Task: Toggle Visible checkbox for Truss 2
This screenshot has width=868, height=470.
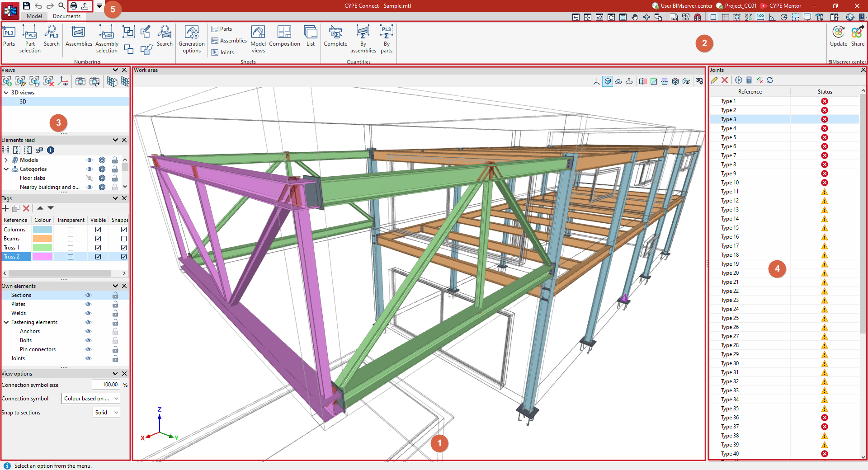Action: click(98, 257)
